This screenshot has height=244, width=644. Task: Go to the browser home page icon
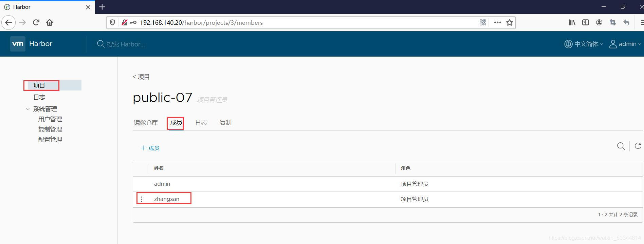point(50,23)
